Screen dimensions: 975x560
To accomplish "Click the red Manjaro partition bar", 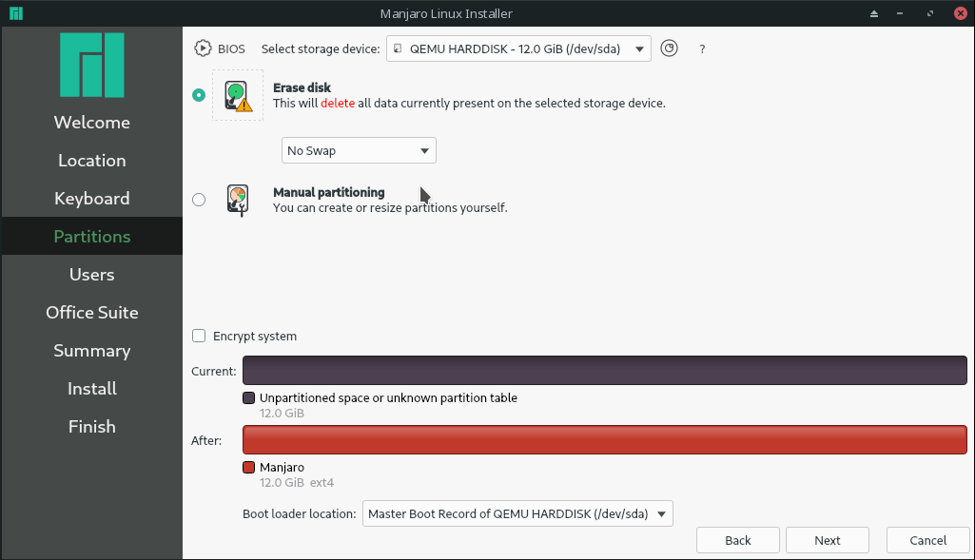I will (x=604, y=440).
